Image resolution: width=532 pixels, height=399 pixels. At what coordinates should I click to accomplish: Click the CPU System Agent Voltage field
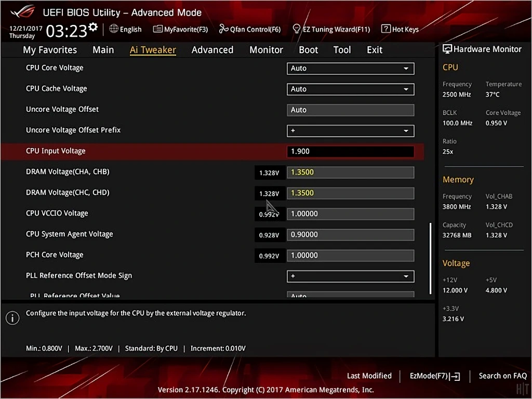point(350,235)
